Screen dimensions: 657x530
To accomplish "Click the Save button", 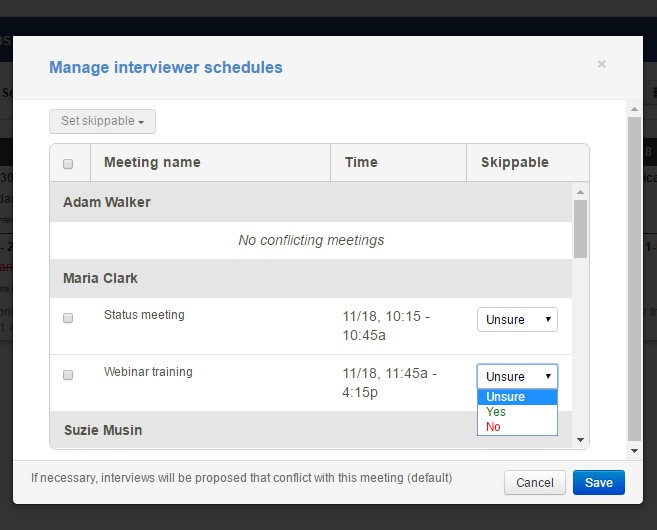I will tap(598, 483).
